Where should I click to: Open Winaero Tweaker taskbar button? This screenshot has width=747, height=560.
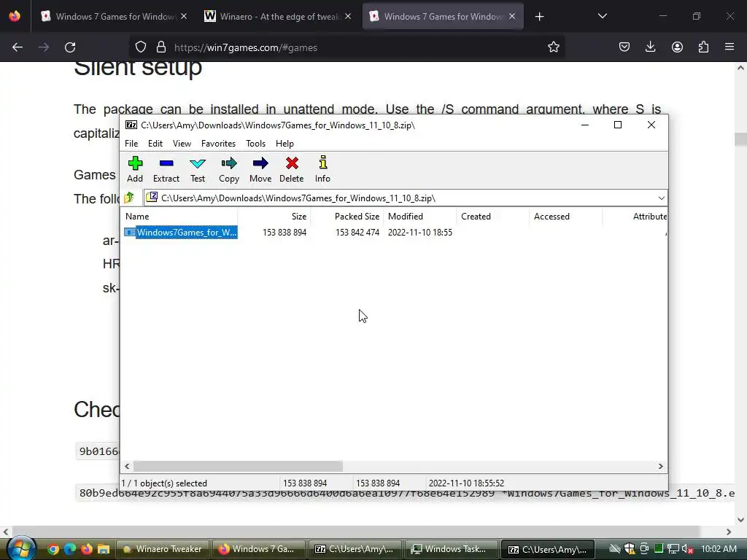pyautogui.click(x=163, y=549)
